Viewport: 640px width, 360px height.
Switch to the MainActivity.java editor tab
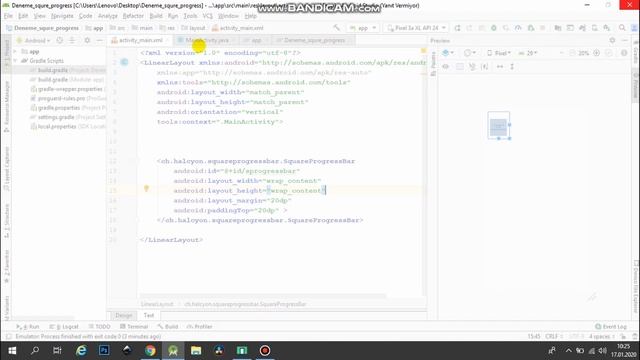(207, 40)
